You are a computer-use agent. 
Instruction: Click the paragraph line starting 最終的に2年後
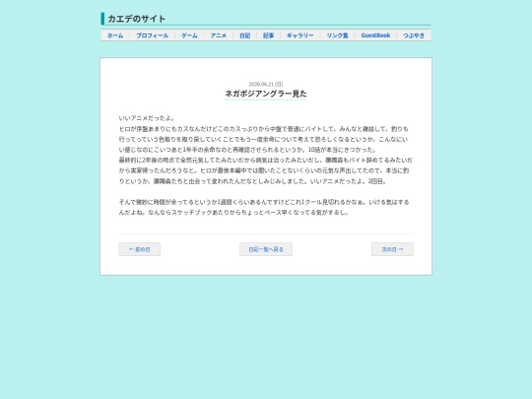coord(266,161)
